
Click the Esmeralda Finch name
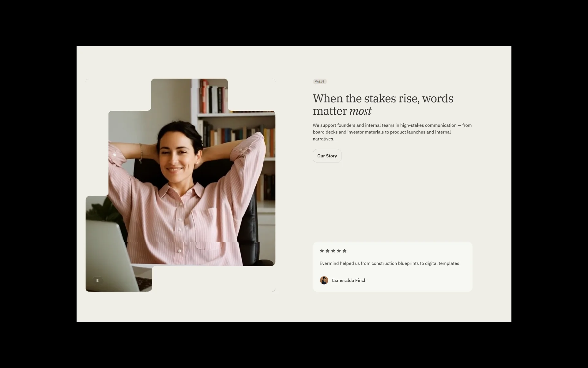(349, 280)
